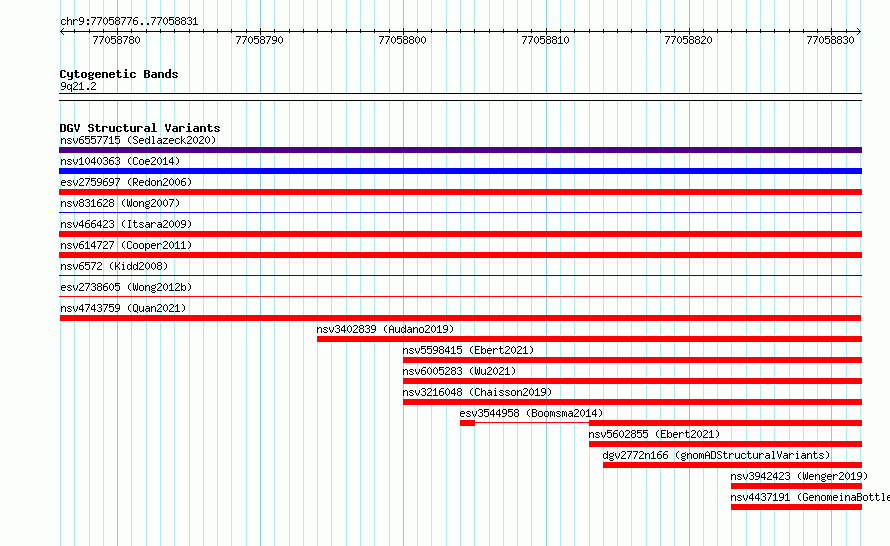The image size is (890, 546).
Task: Select the red nsv3942423 Wenger2019 bar
Action: pos(796,486)
